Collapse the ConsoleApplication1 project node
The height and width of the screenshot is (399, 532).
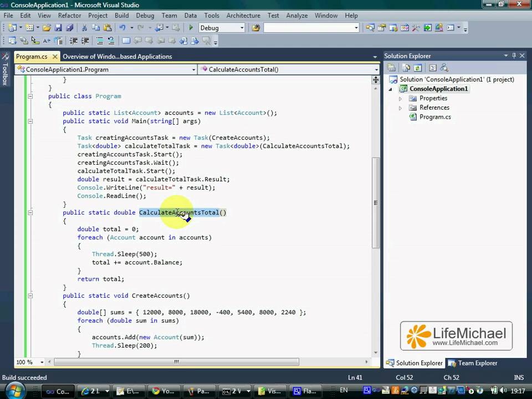coord(391,89)
